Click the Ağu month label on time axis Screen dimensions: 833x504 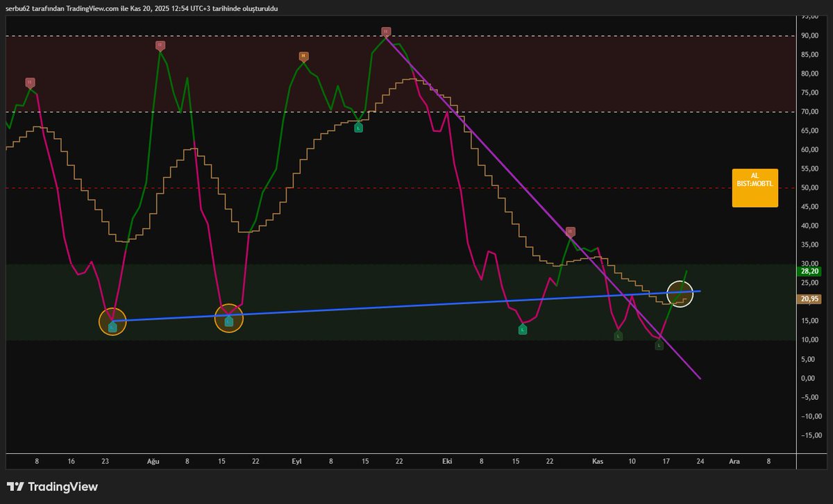153,461
